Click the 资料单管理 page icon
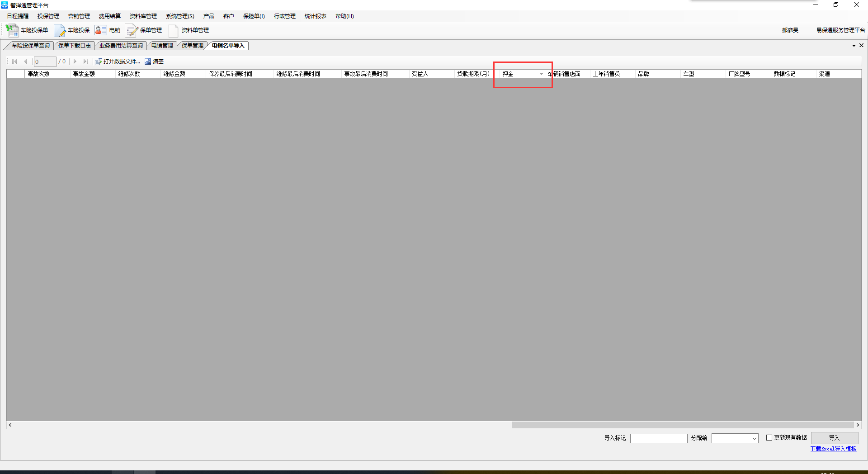This screenshot has height=474, width=868. point(173,30)
